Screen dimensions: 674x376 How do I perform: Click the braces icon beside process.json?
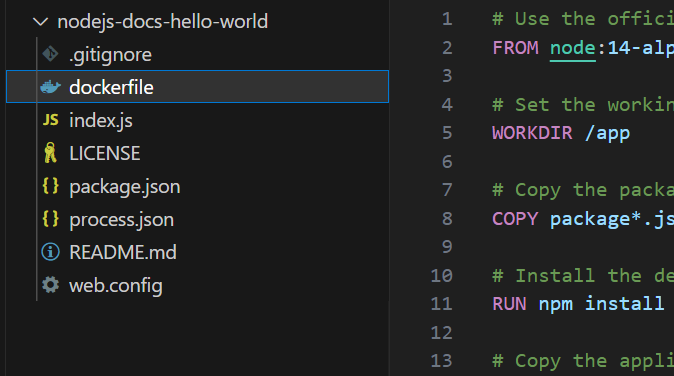pyautogui.click(x=50, y=219)
